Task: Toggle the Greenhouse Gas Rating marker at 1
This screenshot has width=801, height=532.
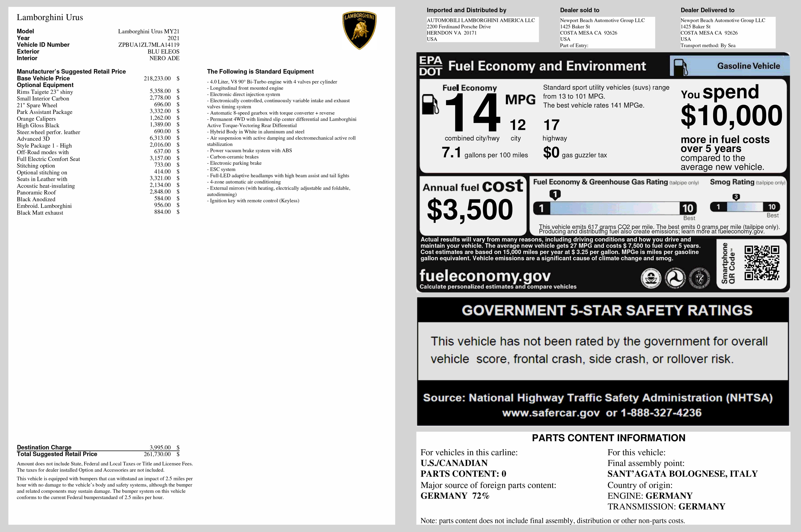Action: pos(555,194)
